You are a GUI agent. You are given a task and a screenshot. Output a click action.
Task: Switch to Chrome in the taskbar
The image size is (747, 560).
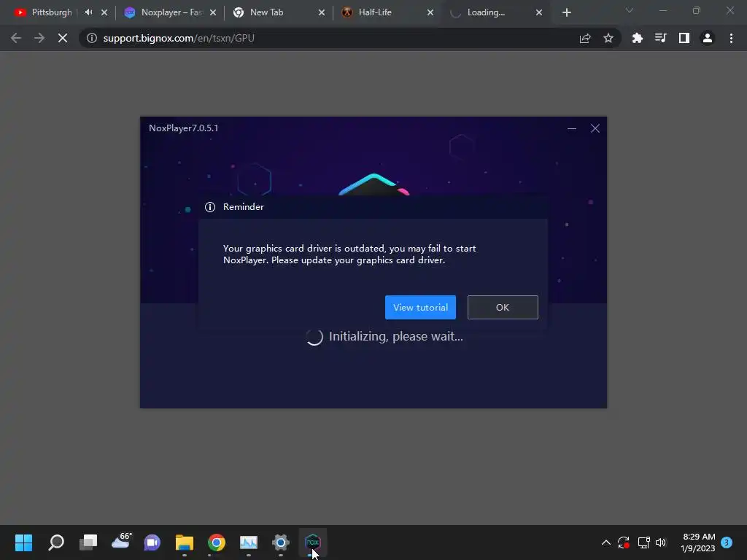(216, 542)
